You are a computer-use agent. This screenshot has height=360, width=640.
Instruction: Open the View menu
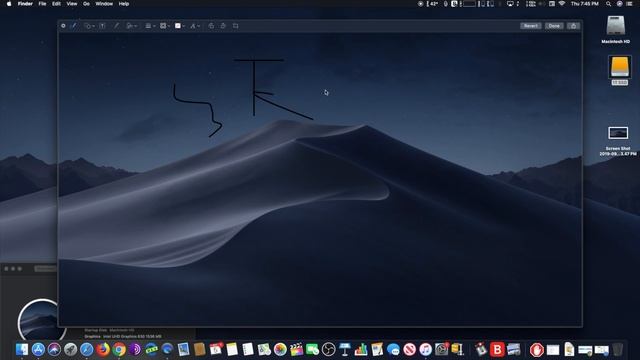[72, 4]
